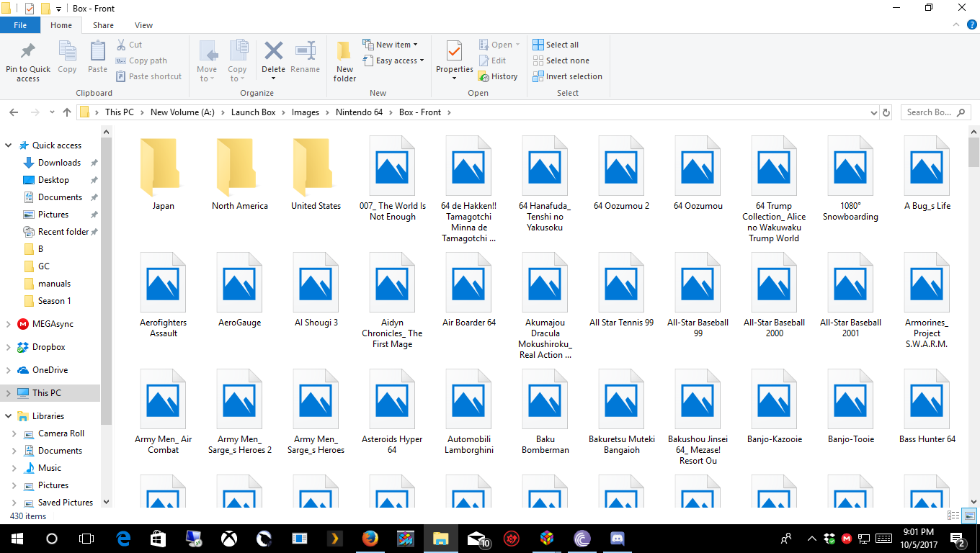Open the Windows Start menu
Screen dimensions: 980x553
[17, 539]
